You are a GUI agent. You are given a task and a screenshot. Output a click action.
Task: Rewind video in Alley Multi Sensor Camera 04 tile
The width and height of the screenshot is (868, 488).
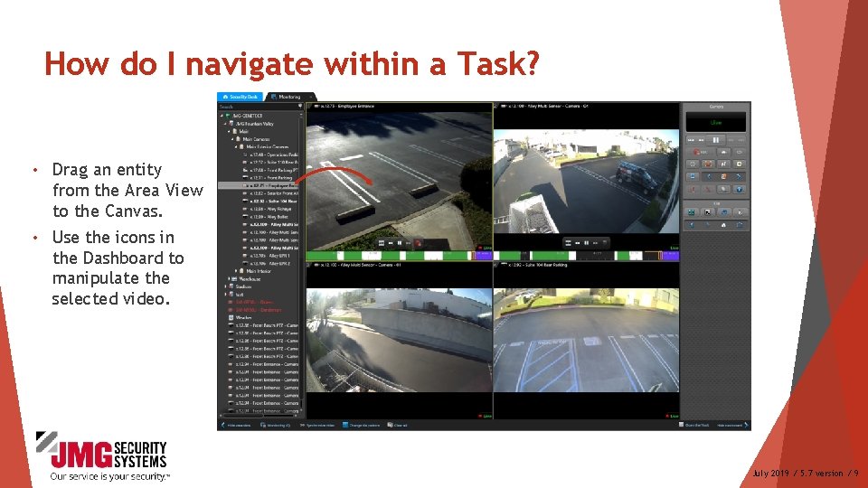tap(578, 243)
